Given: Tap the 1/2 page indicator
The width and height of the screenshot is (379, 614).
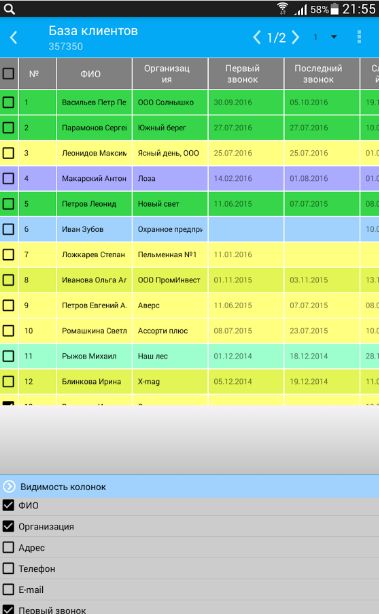Looking at the screenshot, I should tap(276, 38).
